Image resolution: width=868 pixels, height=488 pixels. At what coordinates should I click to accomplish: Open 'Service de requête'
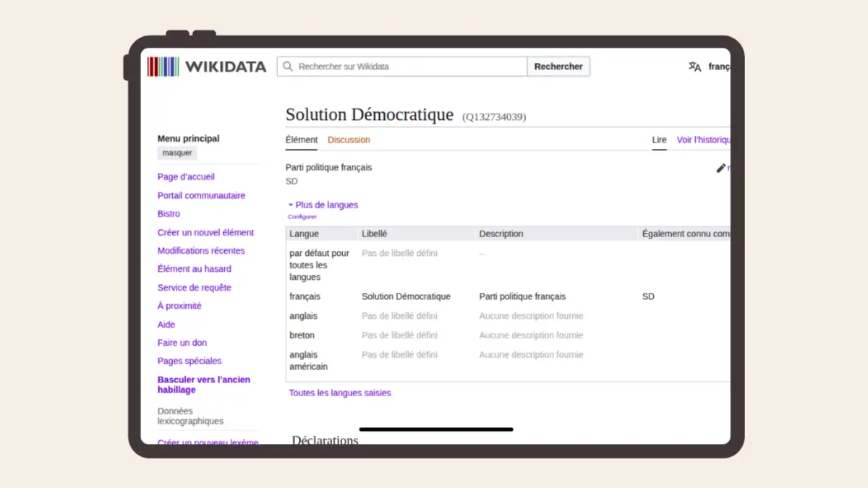pyautogui.click(x=195, y=288)
